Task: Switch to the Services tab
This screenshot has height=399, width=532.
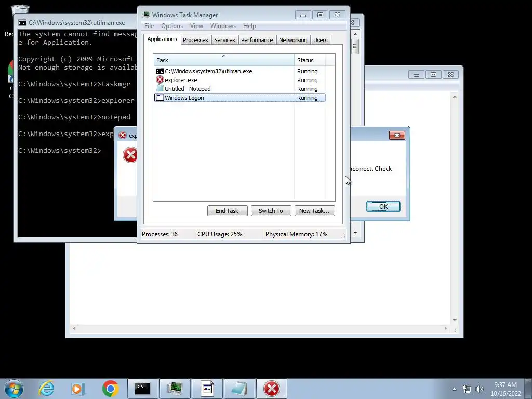Action: click(224, 40)
